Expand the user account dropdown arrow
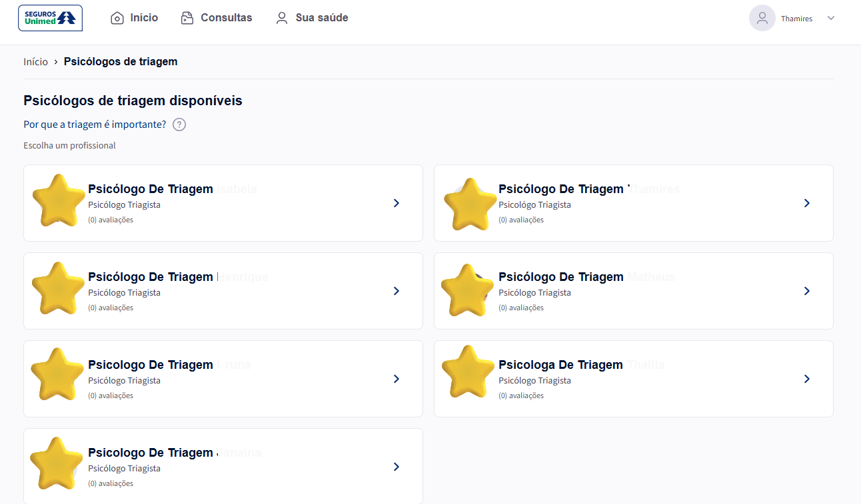The width and height of the screenshot is (861, 504). click(831, 18)
